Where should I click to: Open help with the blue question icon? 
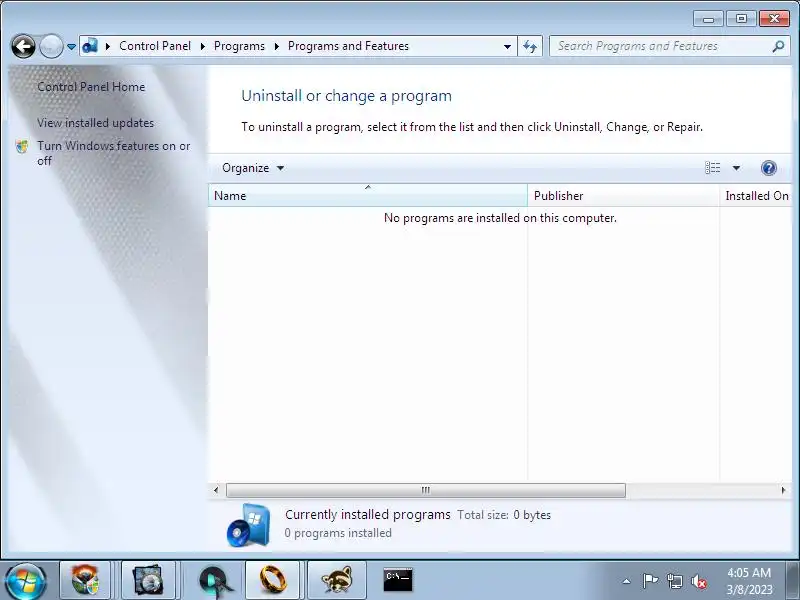tap(768, 168)
